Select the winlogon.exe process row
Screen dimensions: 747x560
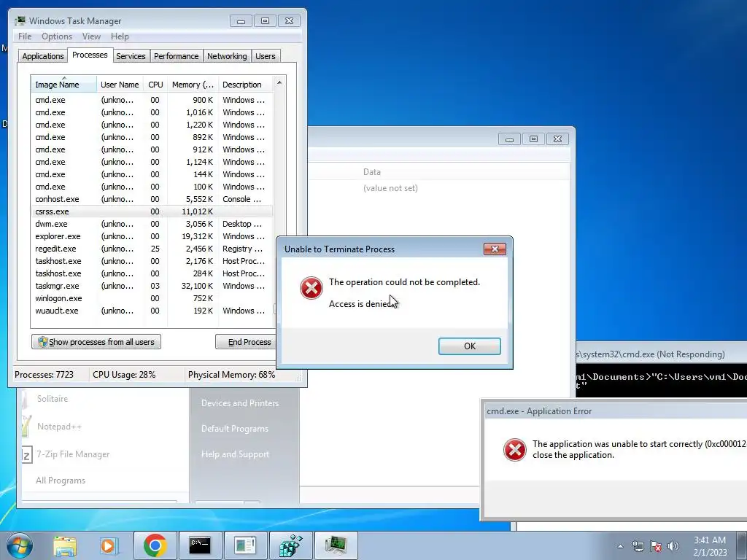152,298
